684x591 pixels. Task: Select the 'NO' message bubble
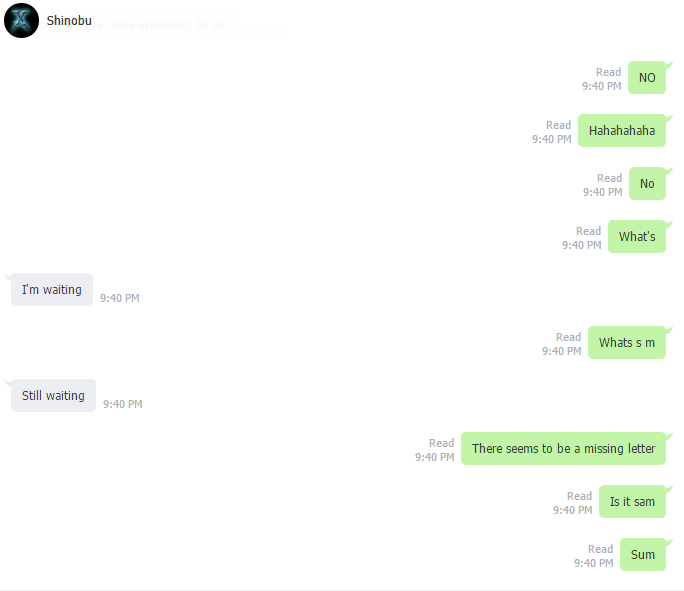click(x=647, y=78)
